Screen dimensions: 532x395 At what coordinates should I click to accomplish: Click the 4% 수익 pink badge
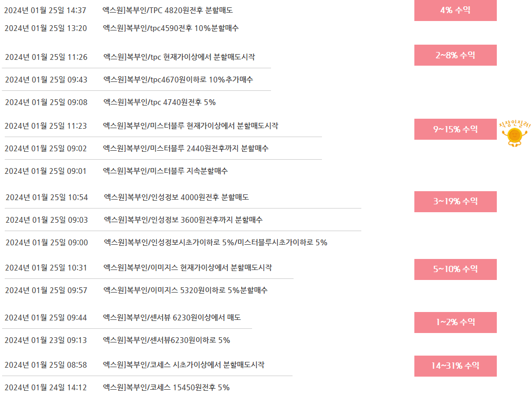coord(455,10)
